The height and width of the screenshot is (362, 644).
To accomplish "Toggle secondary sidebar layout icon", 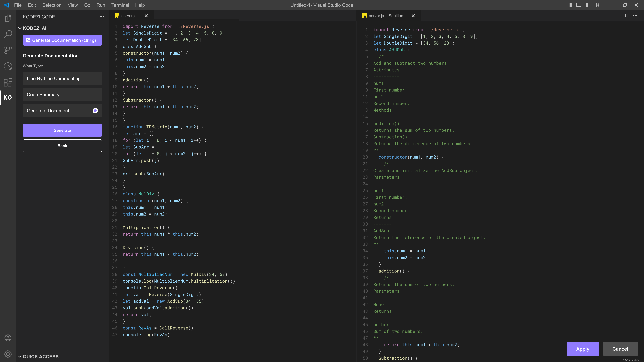I will click(x=585, y=5).
